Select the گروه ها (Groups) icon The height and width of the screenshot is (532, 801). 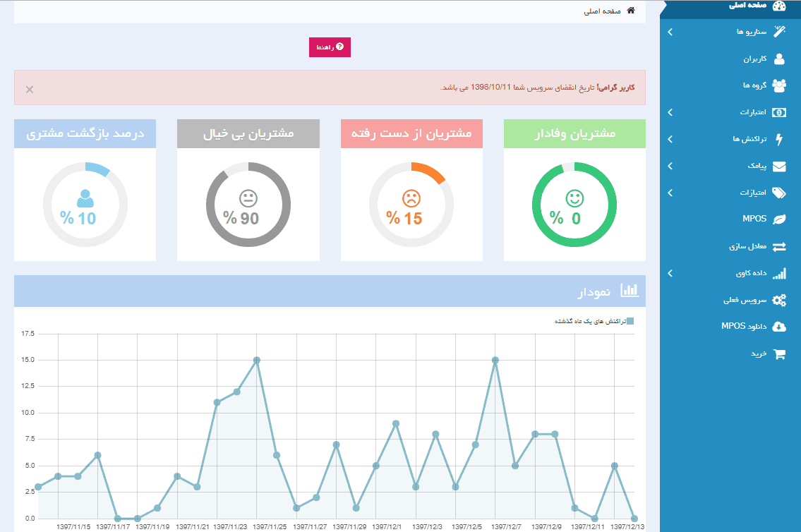[x=779, y=85]
